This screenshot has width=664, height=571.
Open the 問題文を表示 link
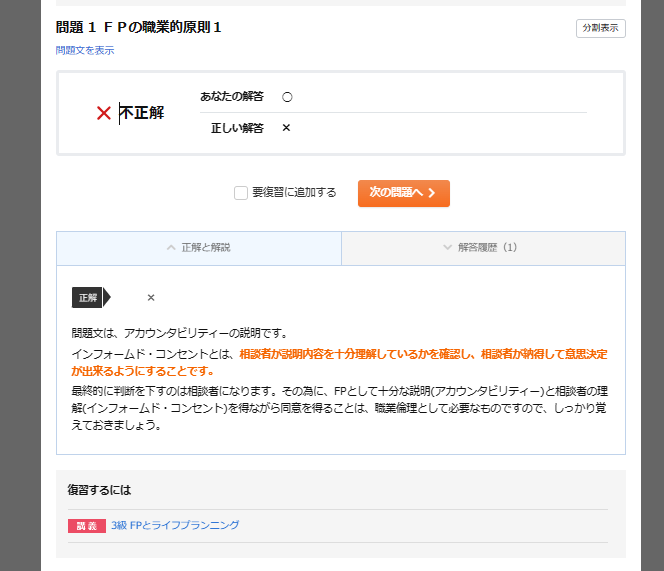[85, 50]
